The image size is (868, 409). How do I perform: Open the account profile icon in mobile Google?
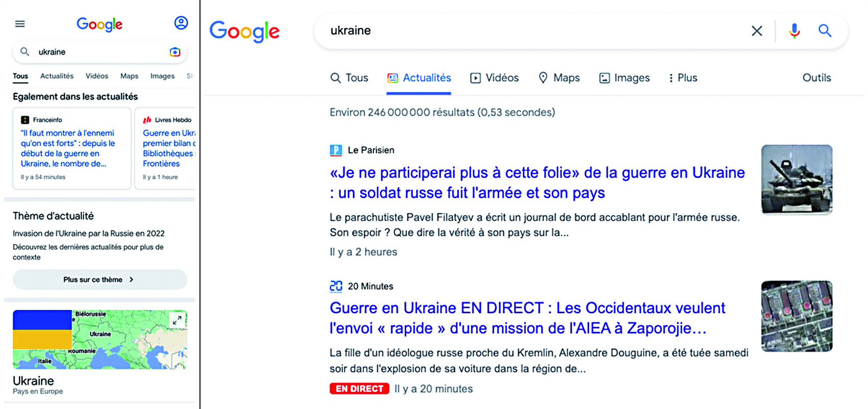(181, 23)
